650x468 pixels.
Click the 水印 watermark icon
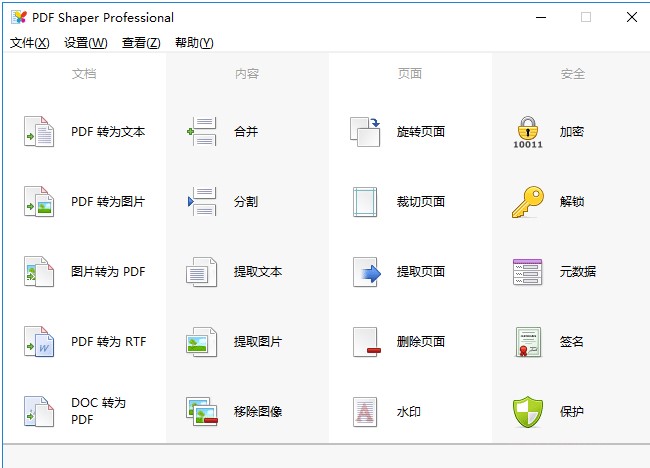point(365,412)
